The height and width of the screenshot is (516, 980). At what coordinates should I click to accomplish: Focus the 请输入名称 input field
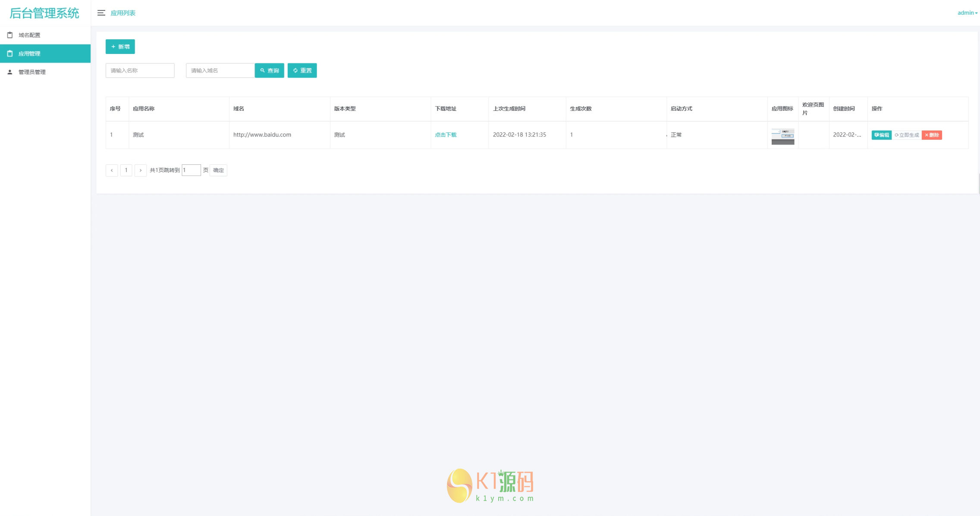(140, 70)
